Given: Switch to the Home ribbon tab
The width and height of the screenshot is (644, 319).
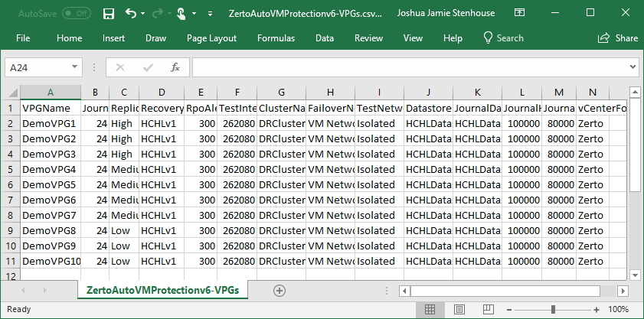Looking at the screenshot, I should 69,38.
